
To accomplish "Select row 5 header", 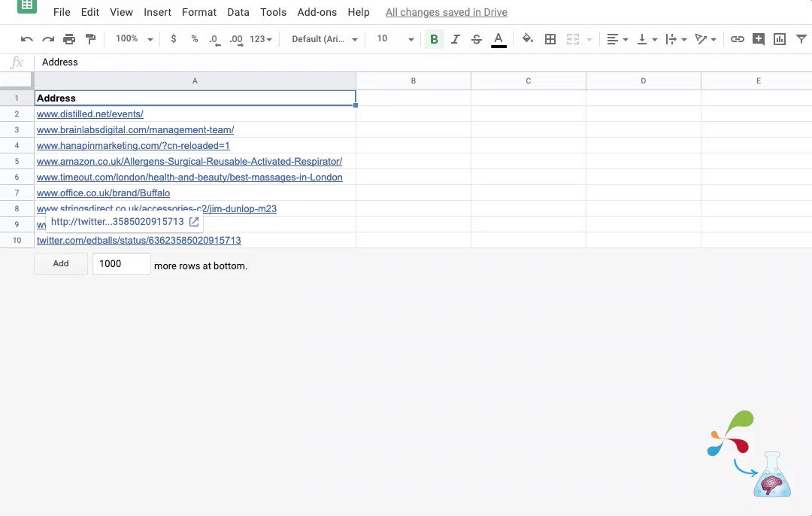I will [x=17, y=161].
